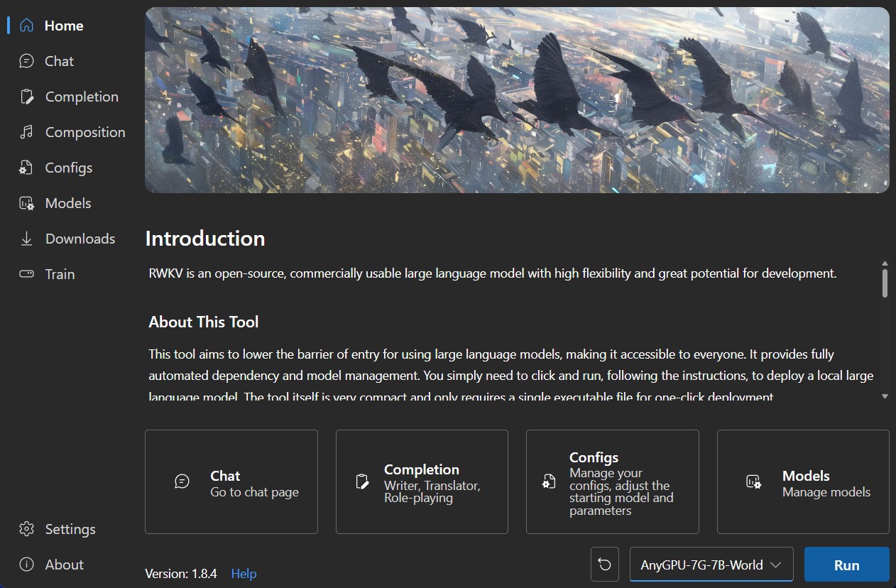Click the Settings gear icon
Screen dimensions: 896x588
click(27, 529)
